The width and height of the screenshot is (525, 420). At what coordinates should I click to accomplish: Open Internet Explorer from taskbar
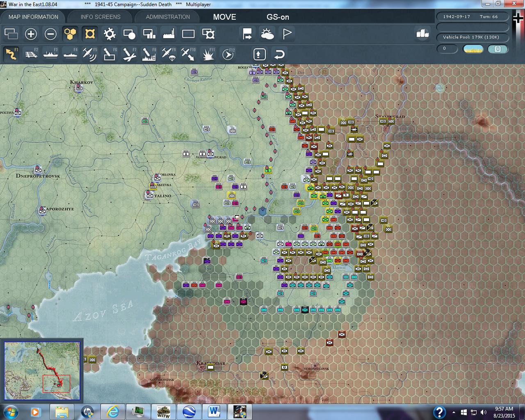coord(112,412)
